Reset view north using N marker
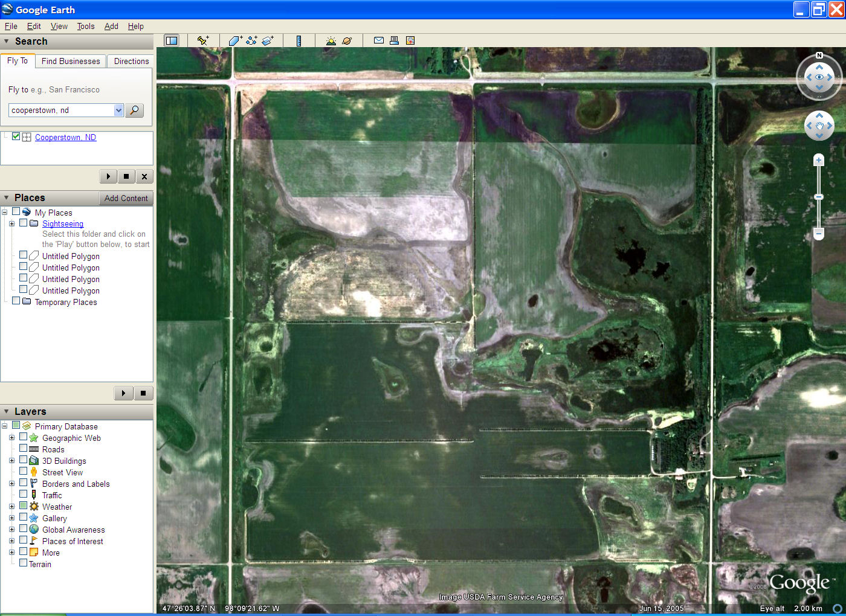Screen dimensions: 846x616 819,56
